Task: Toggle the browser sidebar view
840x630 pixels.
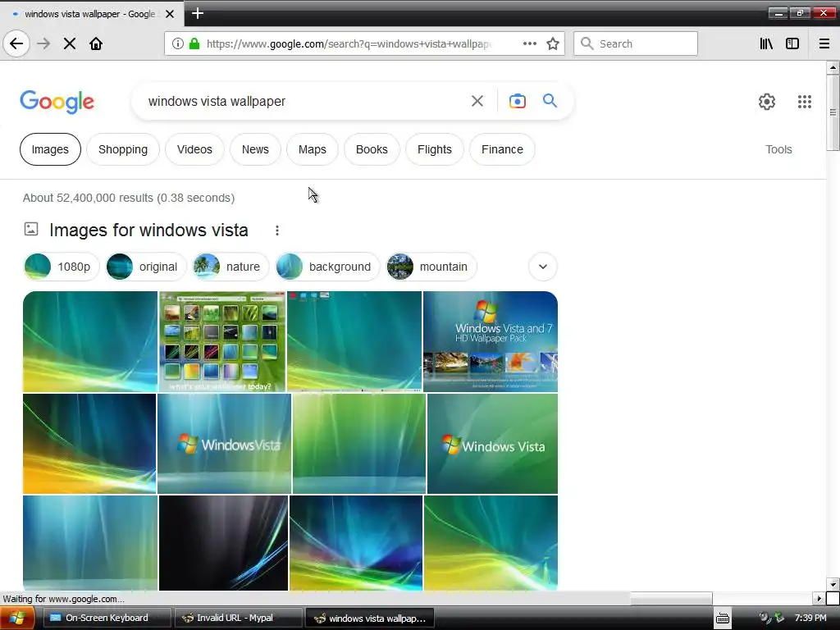Action: 792,43
